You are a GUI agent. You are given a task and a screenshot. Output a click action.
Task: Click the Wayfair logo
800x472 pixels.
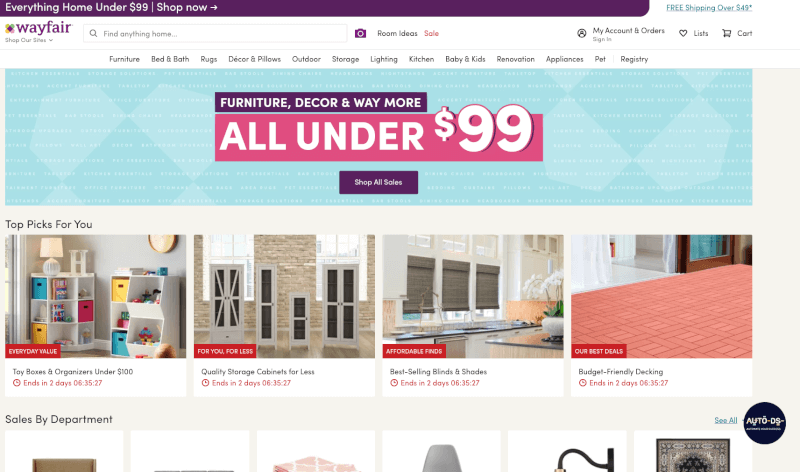point(39,28)
